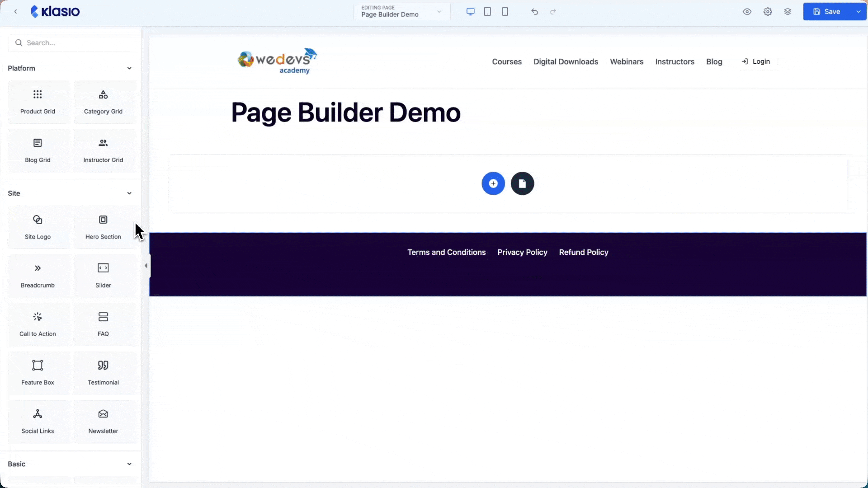Select the Call to Action widget
Viewport: 868px width, 488px height.
point(38,324)
